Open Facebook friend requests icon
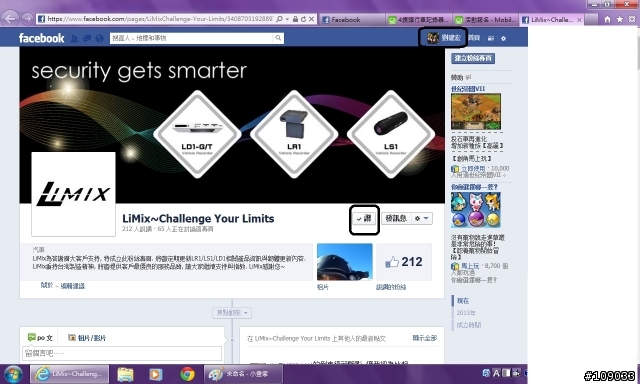The image size is (640, 384). [x=74, y=38]
